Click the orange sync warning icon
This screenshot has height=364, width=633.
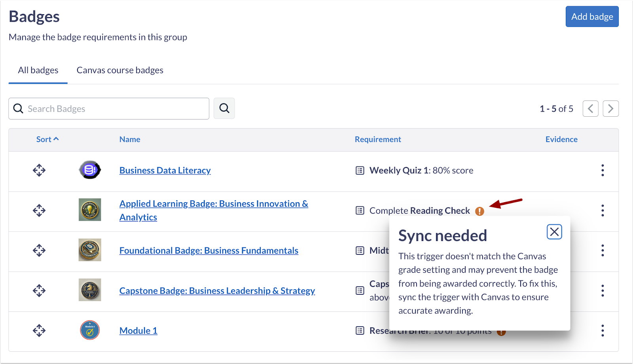[479, 211]
